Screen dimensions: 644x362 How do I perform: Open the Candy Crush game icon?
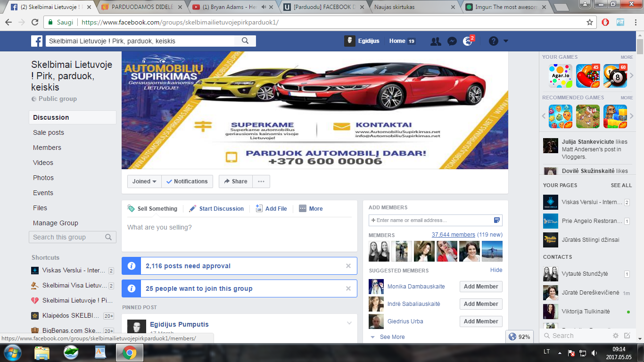(588, 76)
